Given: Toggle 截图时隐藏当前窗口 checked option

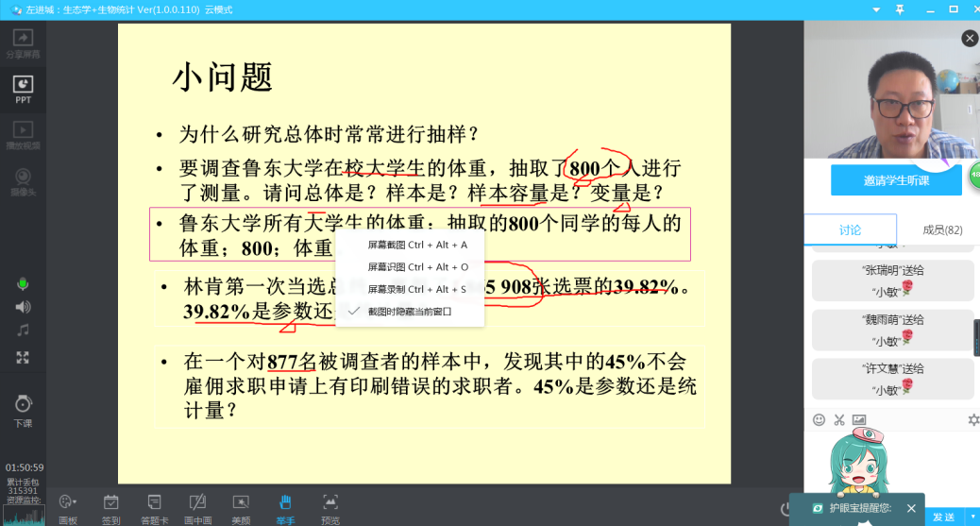Looking at the screenshot, I should click(x=410, y=312).
